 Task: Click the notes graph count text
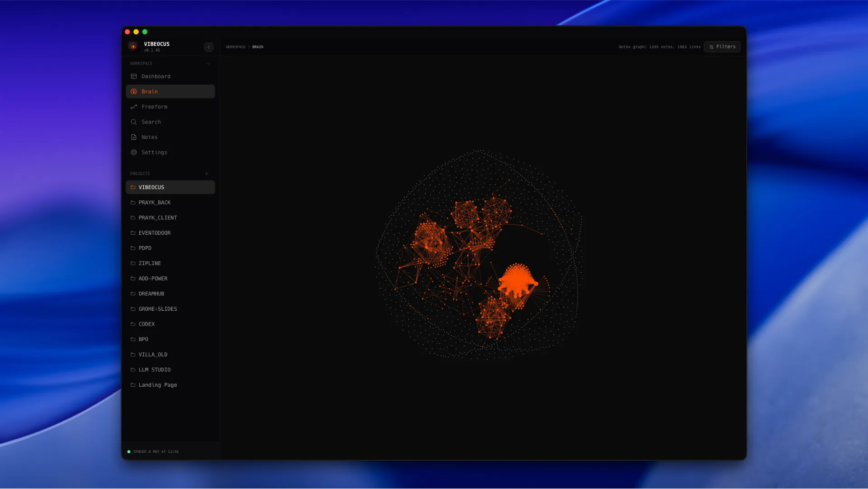[659, 47]
